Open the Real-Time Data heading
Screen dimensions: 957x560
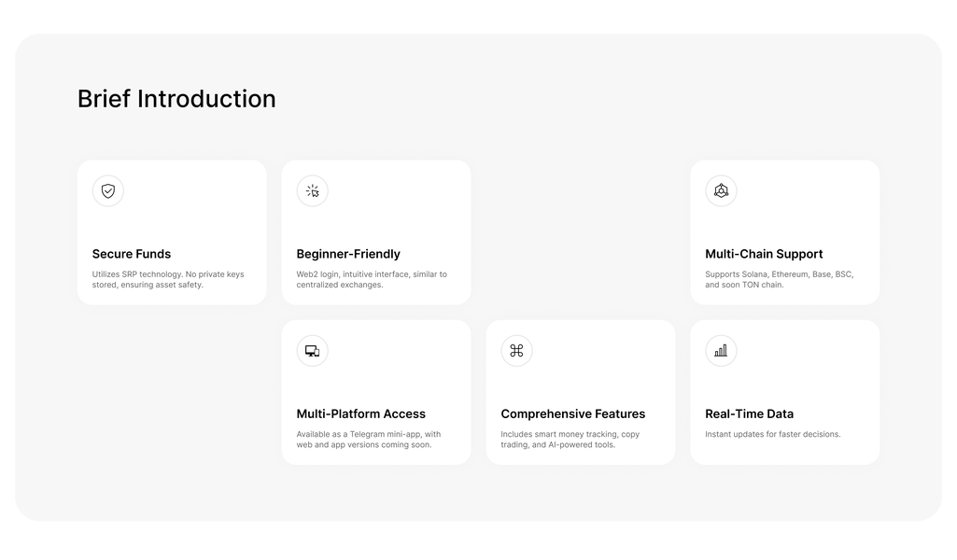(x=750, y=413)
